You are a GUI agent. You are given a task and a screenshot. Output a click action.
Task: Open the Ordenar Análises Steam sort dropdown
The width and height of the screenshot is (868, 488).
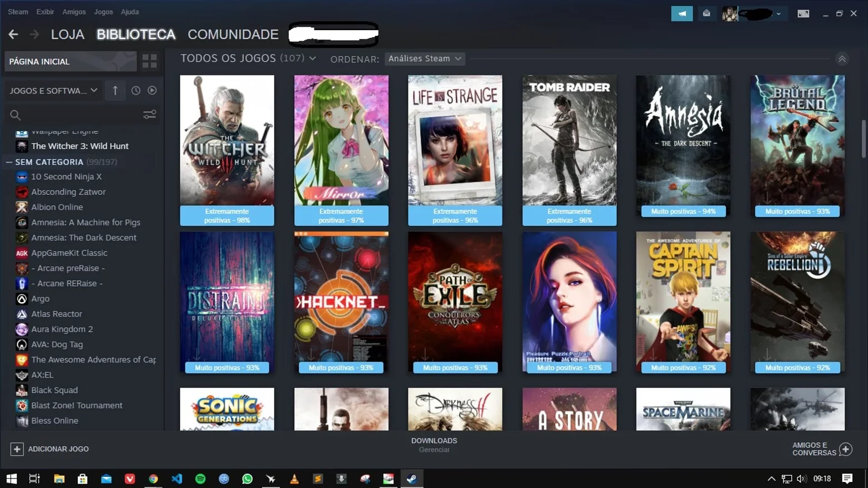pos(425,58)
